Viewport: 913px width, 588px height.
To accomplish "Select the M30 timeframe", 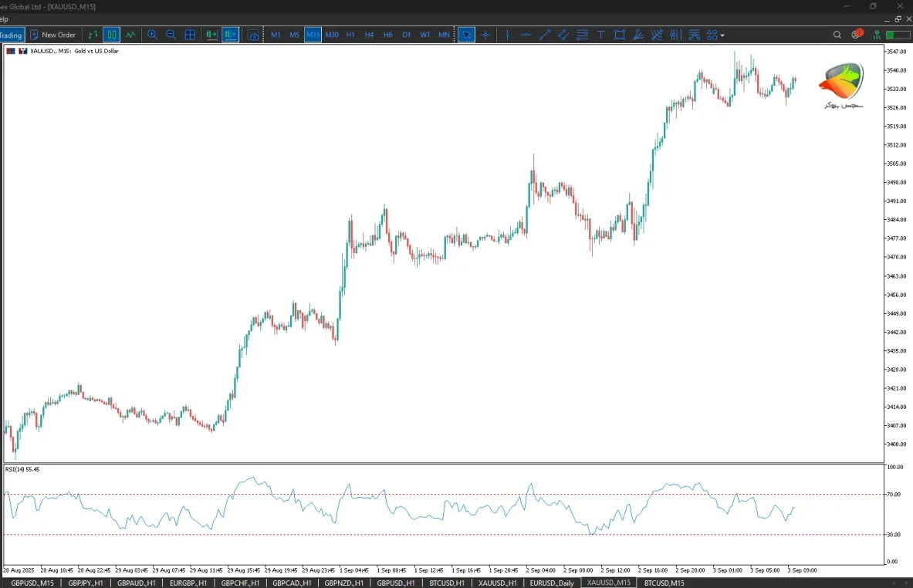I will tap(332, 35).
